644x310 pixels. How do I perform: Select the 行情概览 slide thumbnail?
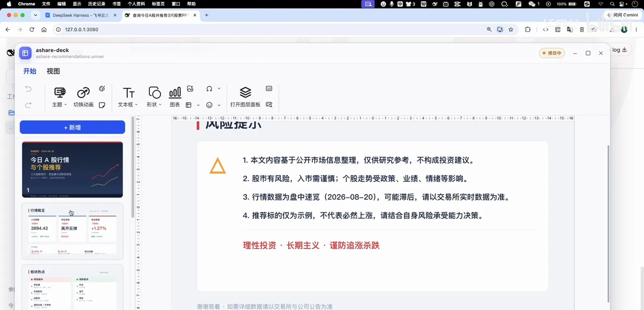[x=72, y=231]
